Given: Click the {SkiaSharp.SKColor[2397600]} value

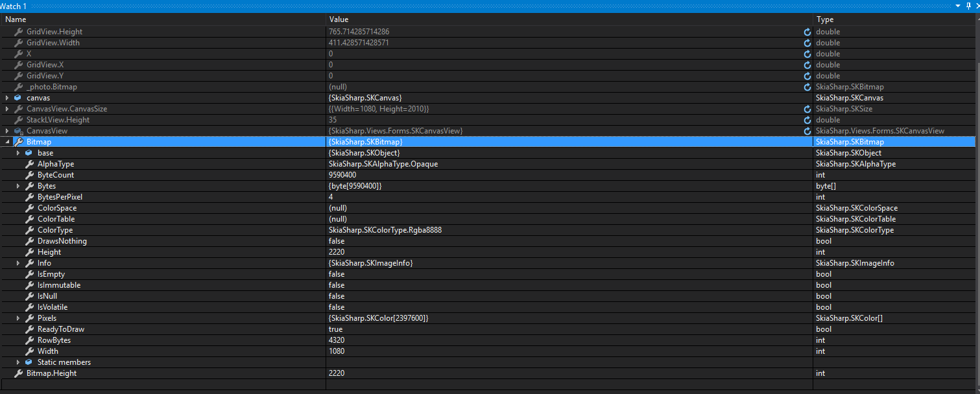Looking at the screenshot, I should pyautogui.click(x=379, y=318).
